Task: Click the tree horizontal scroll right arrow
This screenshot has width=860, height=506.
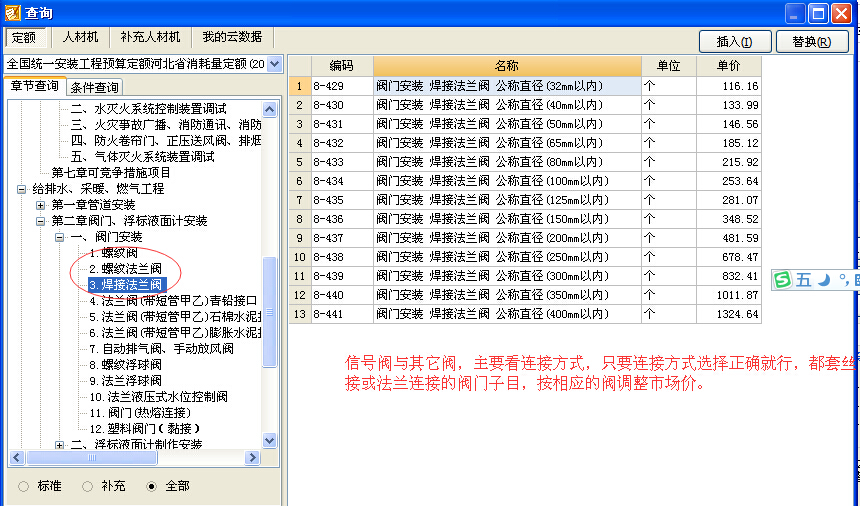Action: tap(252, 457)
